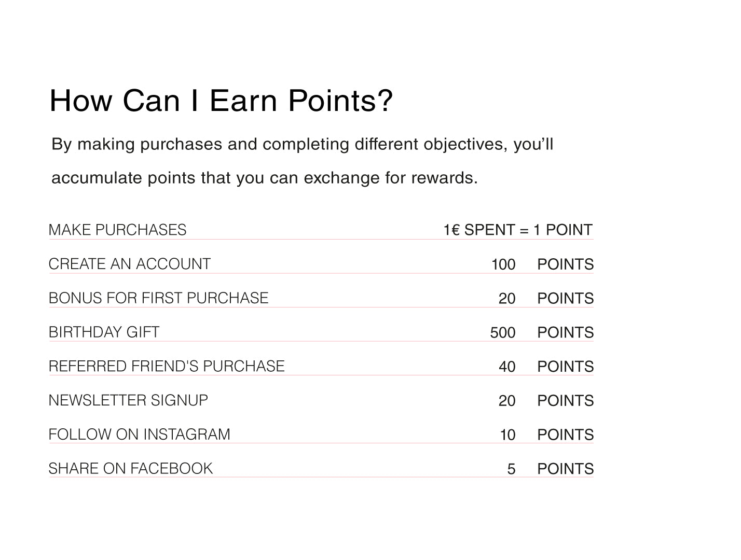Click the 'accumulate points' description line
741x560 pixels.
(x=265, y=178)
